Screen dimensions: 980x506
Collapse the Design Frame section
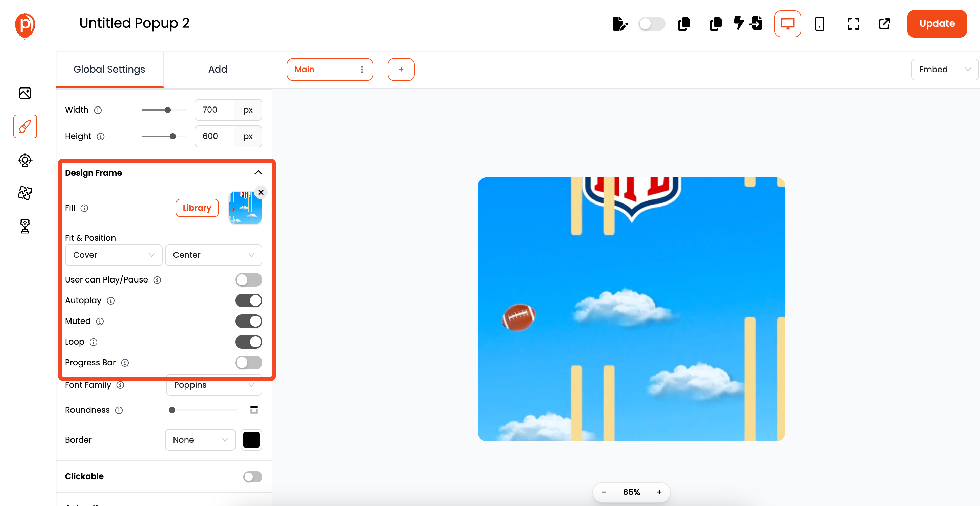point(258,173)
